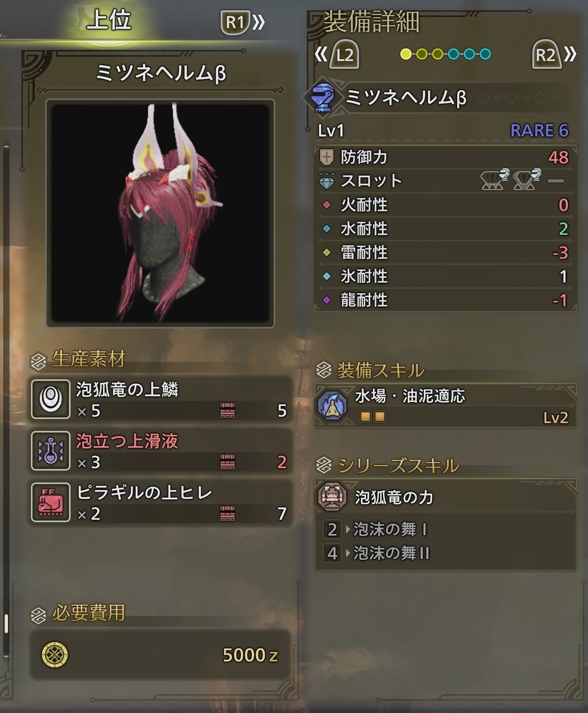
Task: Click the 防御力 shield icon
Action: click(x=327, y=157)
